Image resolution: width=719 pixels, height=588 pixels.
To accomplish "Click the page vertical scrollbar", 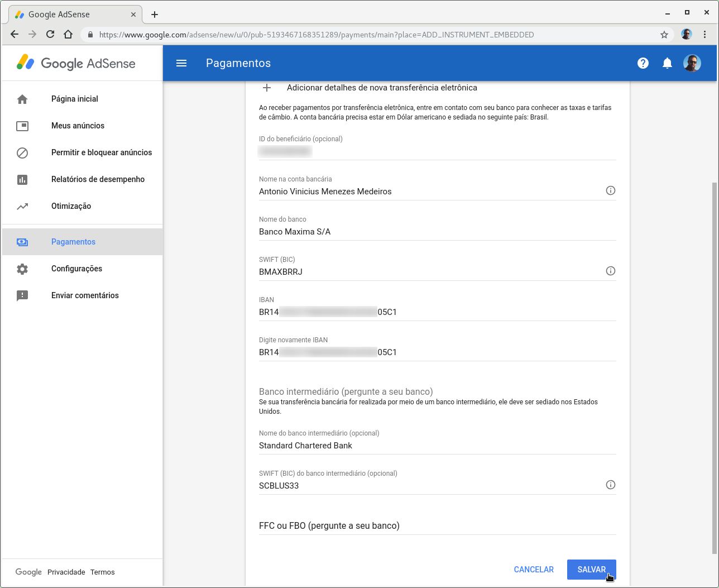I will (x=715, y=367).
